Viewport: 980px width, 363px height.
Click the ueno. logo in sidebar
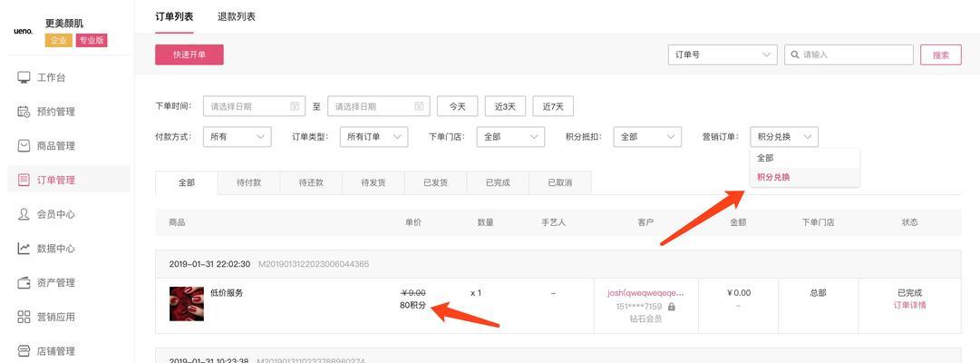(23, 31)
